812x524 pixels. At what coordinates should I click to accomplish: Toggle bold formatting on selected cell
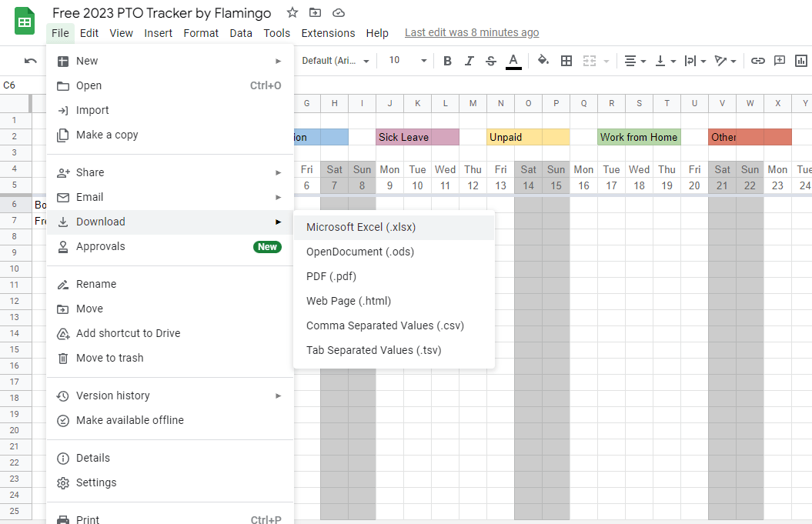(447, 60)
